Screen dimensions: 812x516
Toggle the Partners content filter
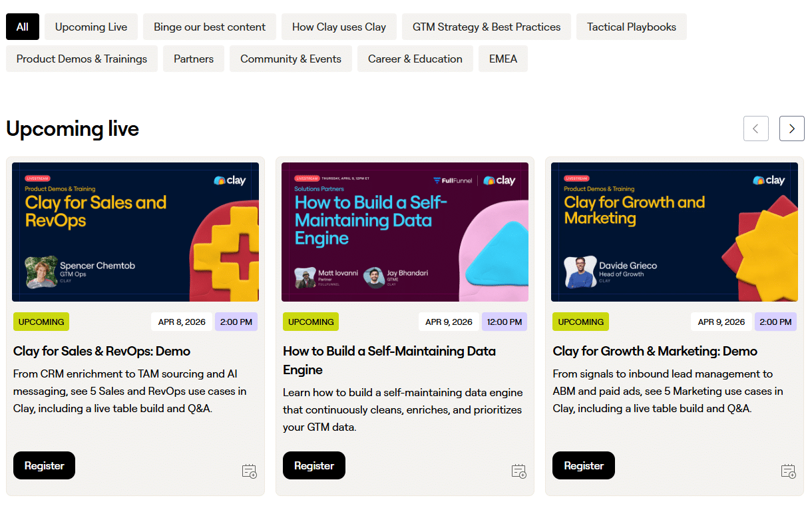[x=193, y=59]
